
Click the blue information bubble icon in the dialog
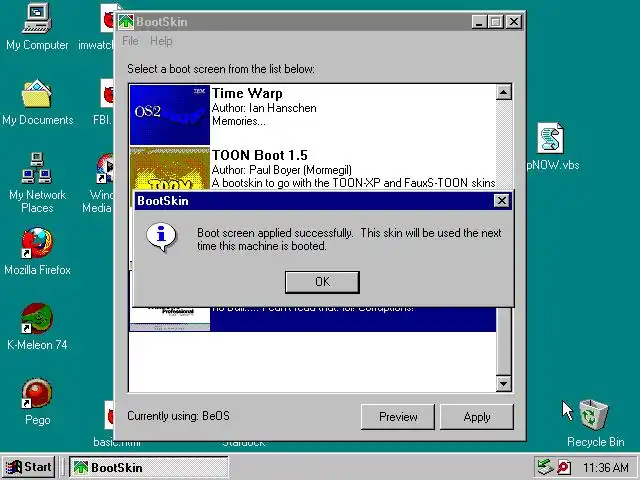pyautogui.click(x=162, y=237)
